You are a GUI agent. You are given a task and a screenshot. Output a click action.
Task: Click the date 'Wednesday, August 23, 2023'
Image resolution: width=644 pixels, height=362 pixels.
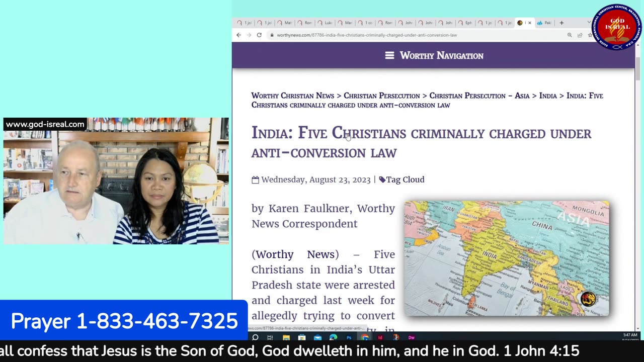315,179
